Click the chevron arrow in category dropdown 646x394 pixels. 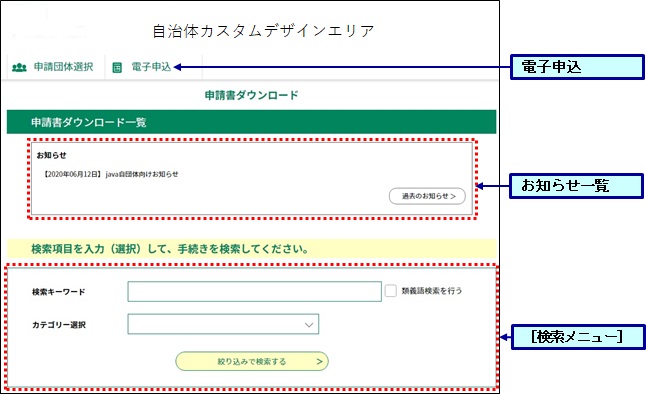tap(309, 325)
